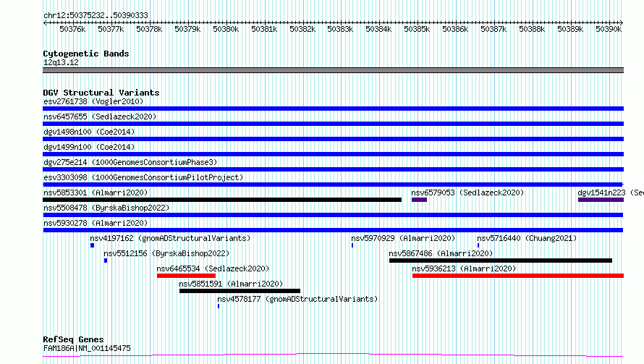This screenshot has height=364, width=644.
Task: Click the small blue marker under nsv4197162
Action: point(93,245)
